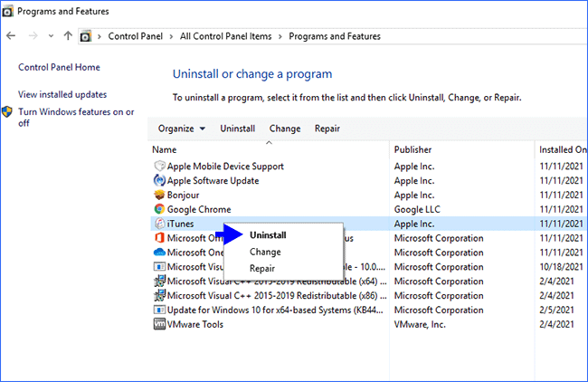Click the 2/5/2021 installed date
Viewport: 588px width, 382px height.
pos(556,310)
